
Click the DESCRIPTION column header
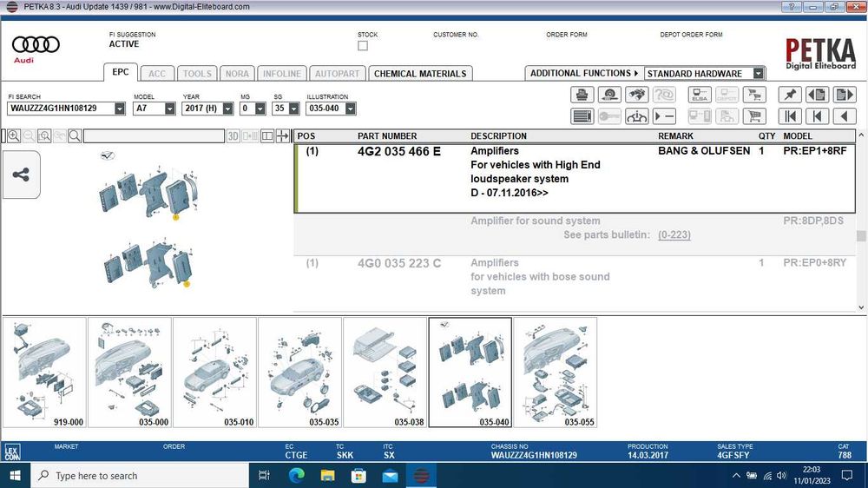498,136
